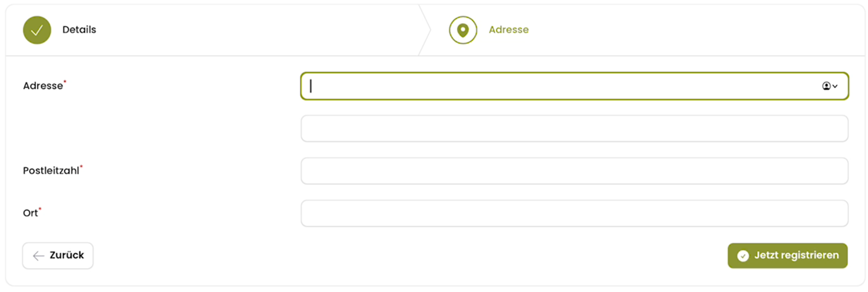Go back with the Zurück button

(x=58, y=256)
